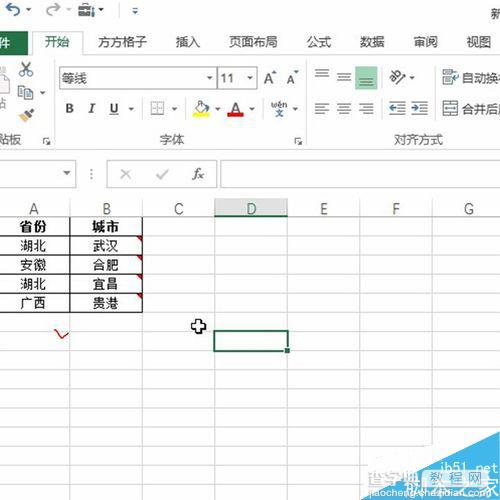
Task: Switch to the 插入 tab
Action: click(188, 42)
